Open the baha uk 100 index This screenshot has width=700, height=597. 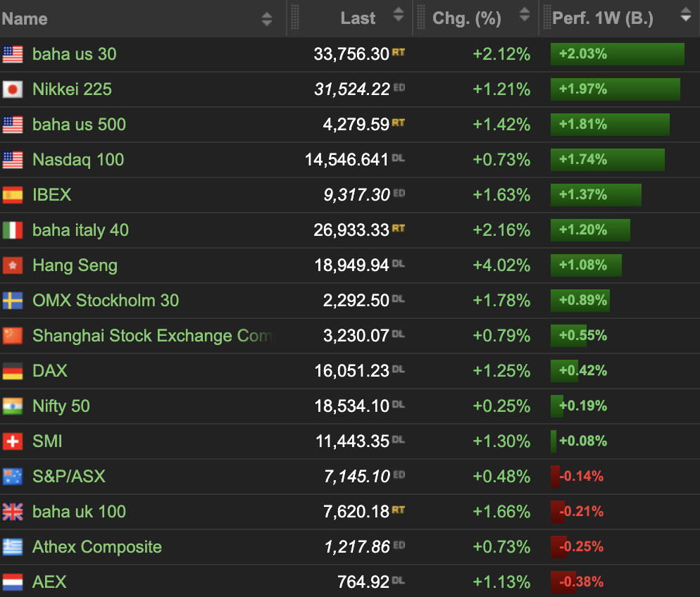pos(80,513)
